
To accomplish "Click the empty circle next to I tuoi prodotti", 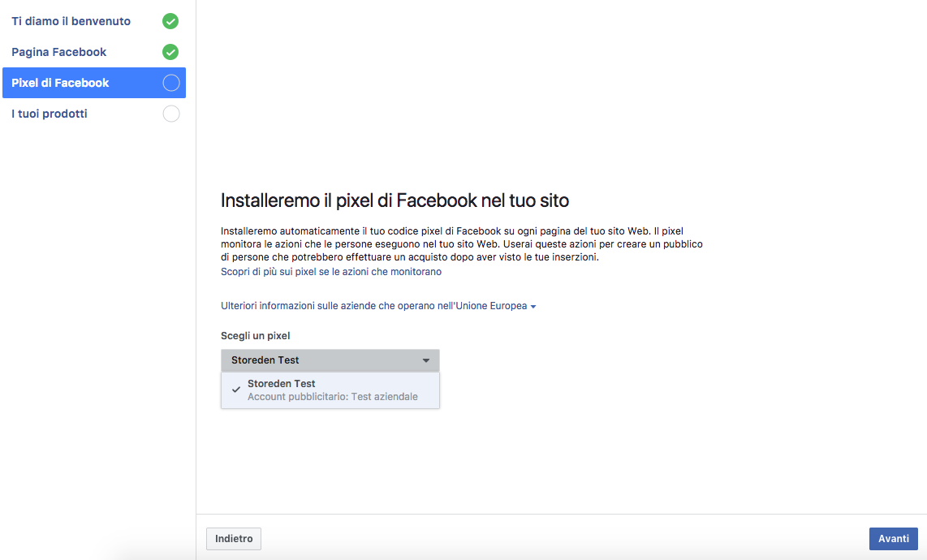I will (170, 114).
